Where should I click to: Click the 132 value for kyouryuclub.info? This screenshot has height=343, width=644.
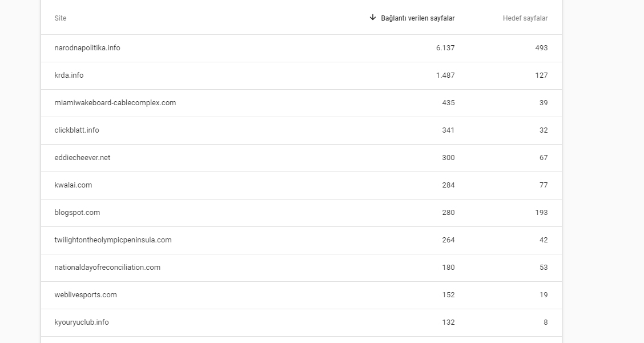(448, 322)
